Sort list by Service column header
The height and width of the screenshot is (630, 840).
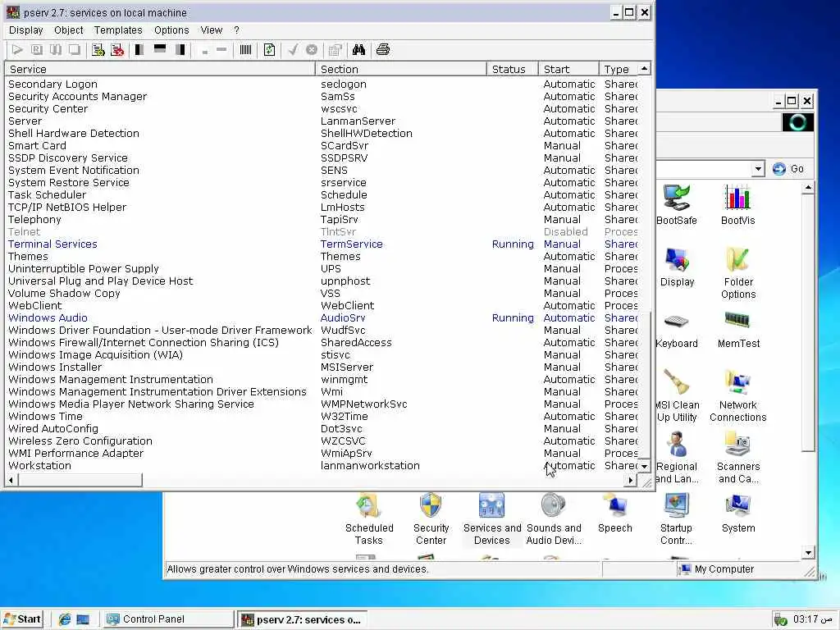click(160, 69)
